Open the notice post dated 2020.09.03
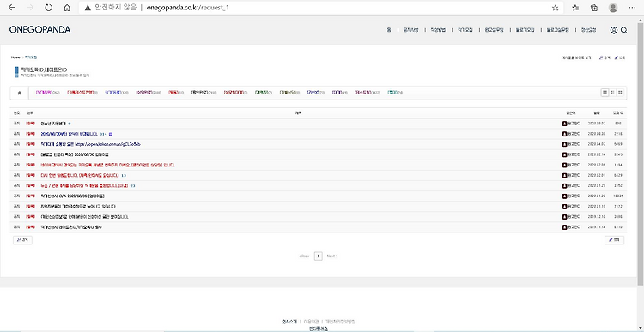Screen dimensions: 644x332 point(54,124)
